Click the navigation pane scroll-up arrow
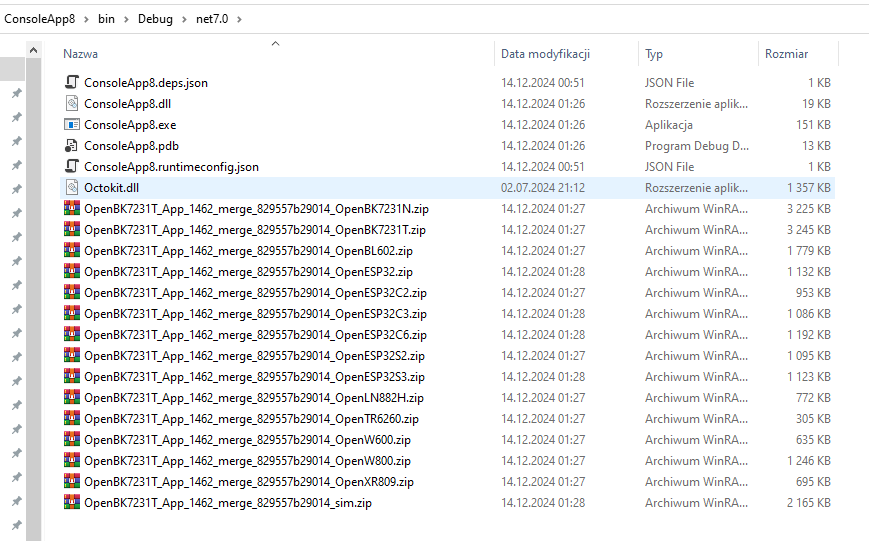869x541 pixels. pyautogui.click(x=33, y=50)
